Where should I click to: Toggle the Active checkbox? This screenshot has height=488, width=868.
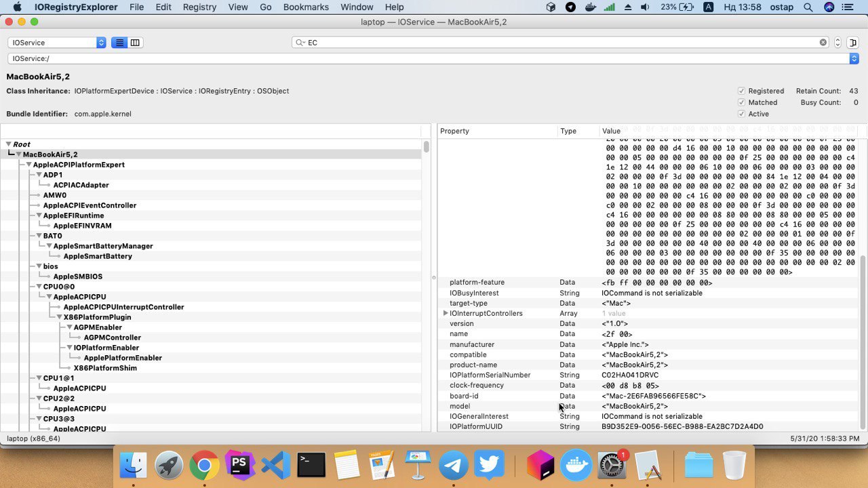tap(741, 114)
